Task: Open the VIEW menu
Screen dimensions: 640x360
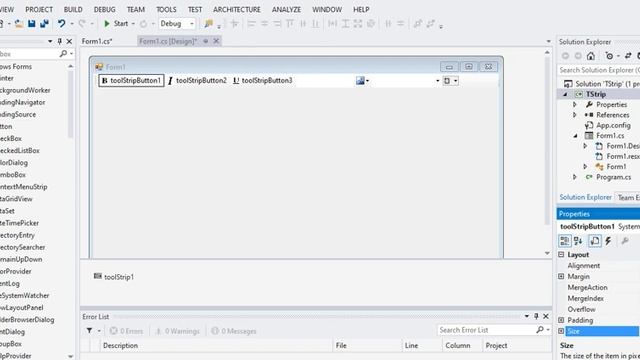Action: pos(7,9)
